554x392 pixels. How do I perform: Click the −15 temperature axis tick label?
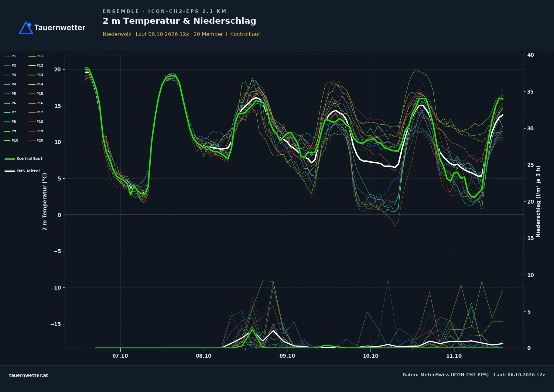pyautogui.click(x=56, y=324)
